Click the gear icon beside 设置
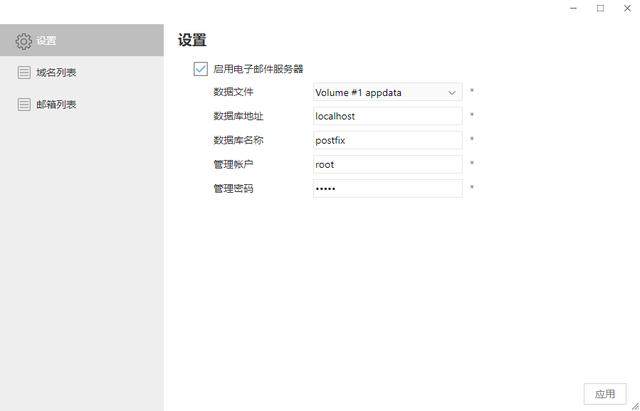Viewport: 640px width, 411px height. point(24,41)
